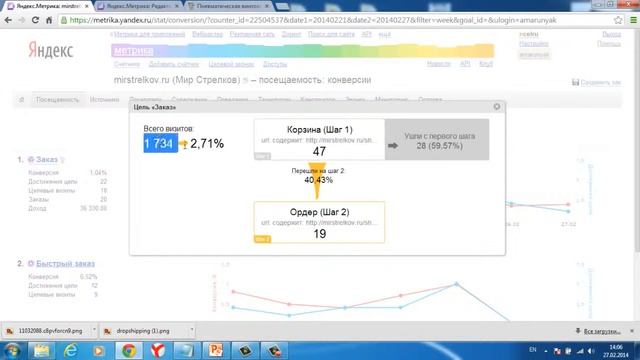Click the Выход link
Image resolution: width=640 pixels, height=360 pixels.
611,34
